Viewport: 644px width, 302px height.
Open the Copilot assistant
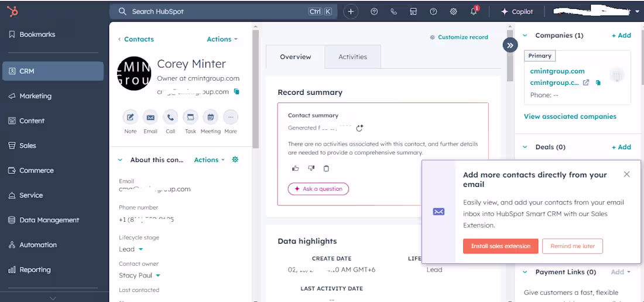click(517, 12)
